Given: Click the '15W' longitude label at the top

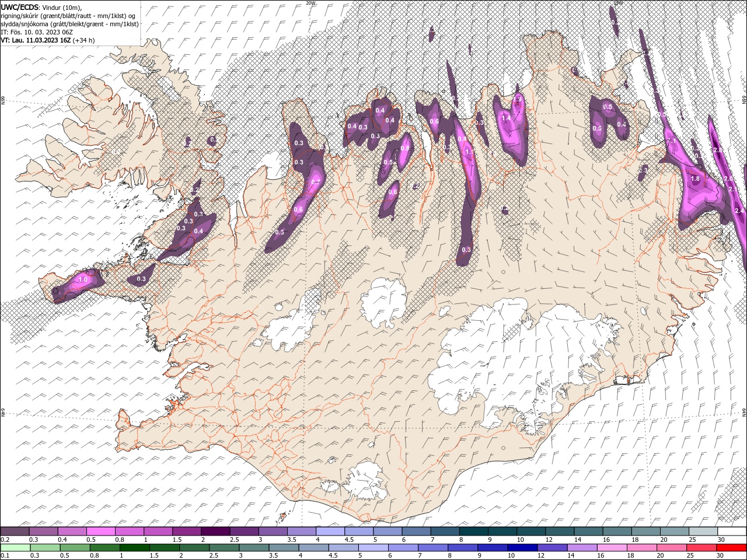Looking at the screenshot, I should (618, 3).
